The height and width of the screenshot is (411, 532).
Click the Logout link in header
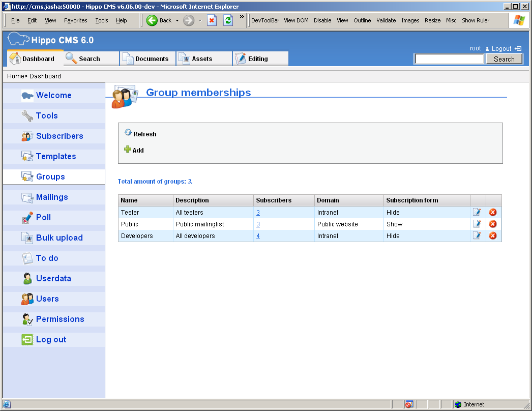tap(501, 49)
